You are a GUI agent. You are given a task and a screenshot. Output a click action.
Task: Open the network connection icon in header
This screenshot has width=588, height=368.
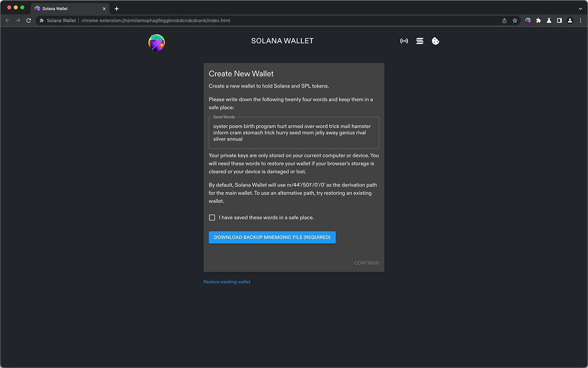[x=404, y=41]
